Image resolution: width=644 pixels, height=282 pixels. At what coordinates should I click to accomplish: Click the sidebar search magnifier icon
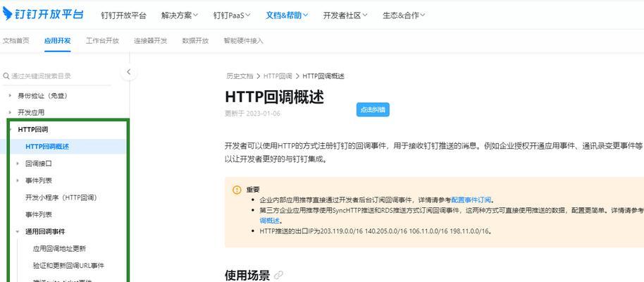[x=6, y=76]
